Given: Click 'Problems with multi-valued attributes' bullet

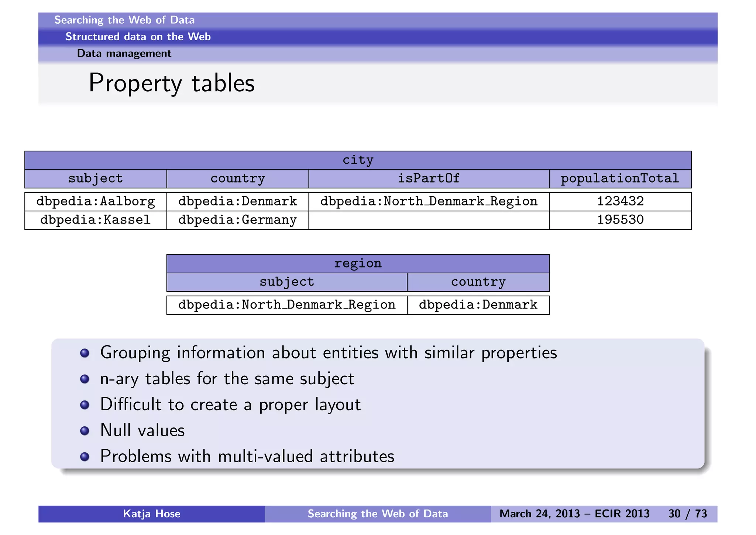Looking at the screenshot, I should point(247,456).
